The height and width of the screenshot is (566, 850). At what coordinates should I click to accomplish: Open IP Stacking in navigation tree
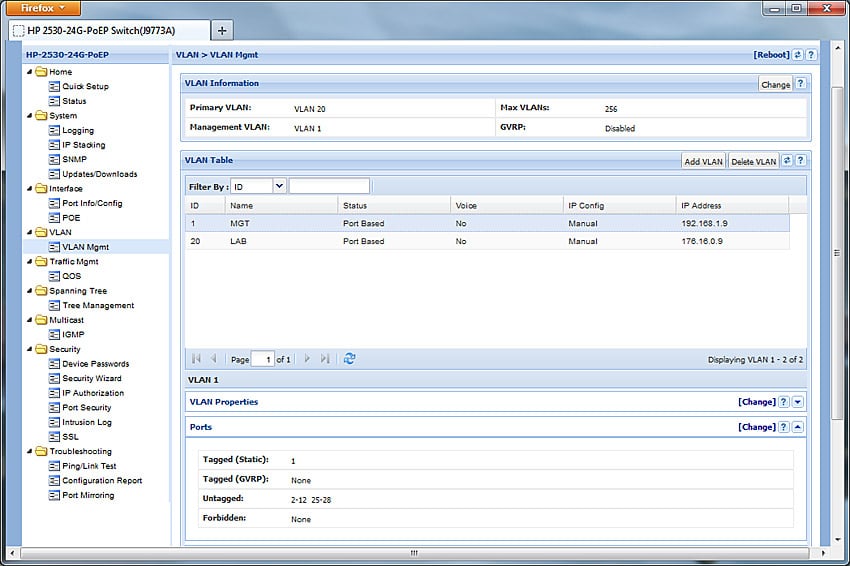click(84, 145)
